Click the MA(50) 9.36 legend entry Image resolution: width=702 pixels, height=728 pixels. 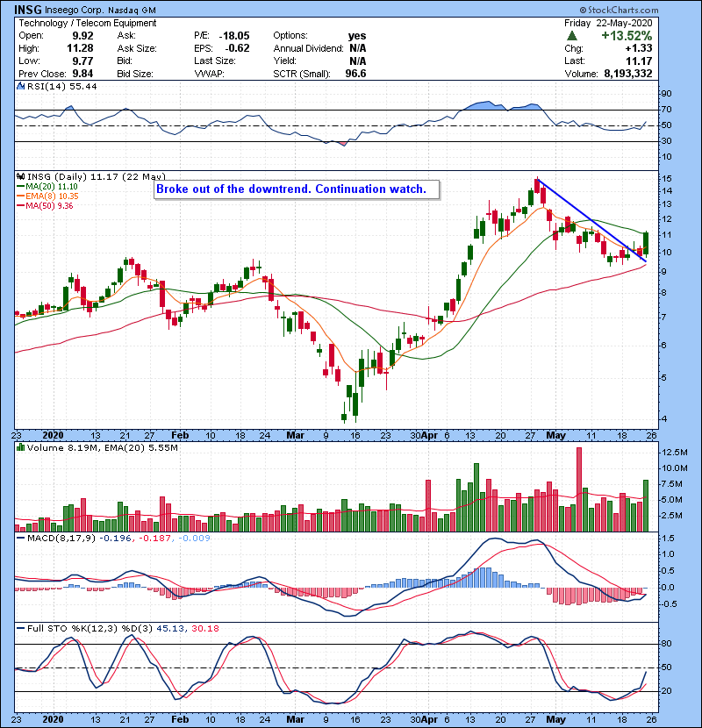pos(45,205)
